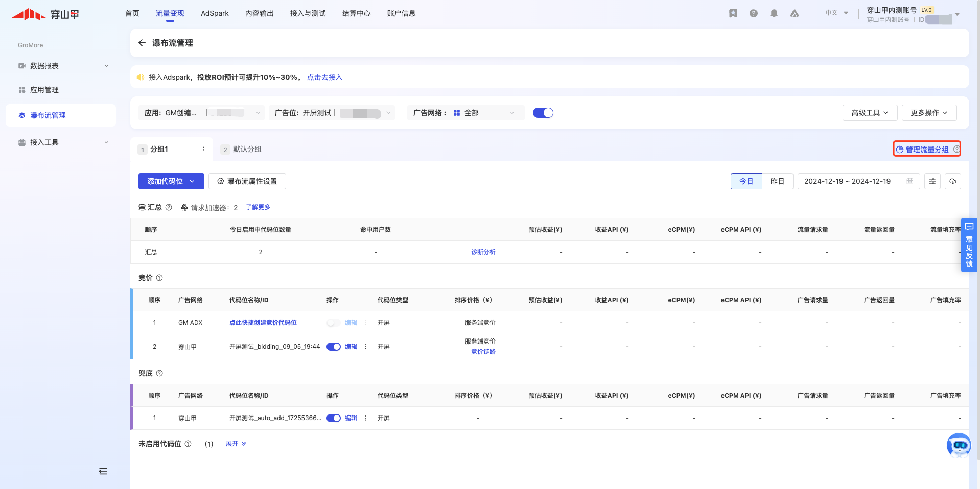Open the bookmark icon in top bar
This screenshot has width=980, height=489.
point(733,13)
